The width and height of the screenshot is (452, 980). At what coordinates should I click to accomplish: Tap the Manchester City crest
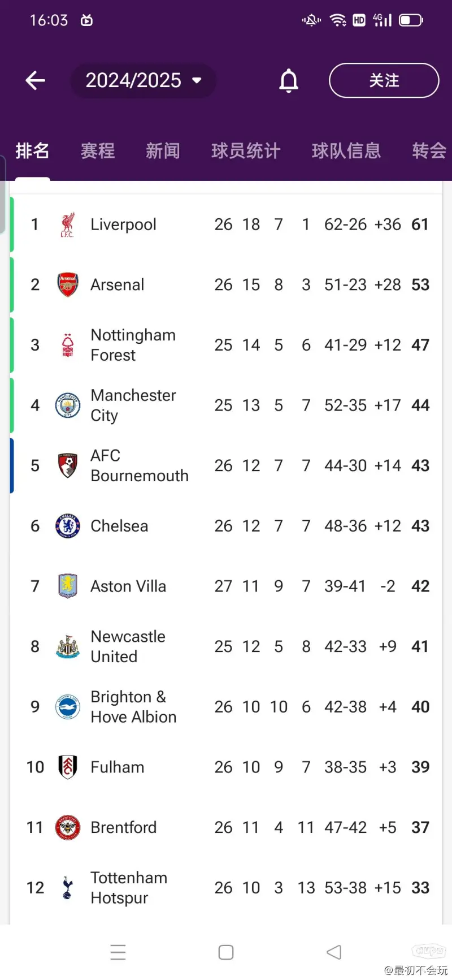67,405
